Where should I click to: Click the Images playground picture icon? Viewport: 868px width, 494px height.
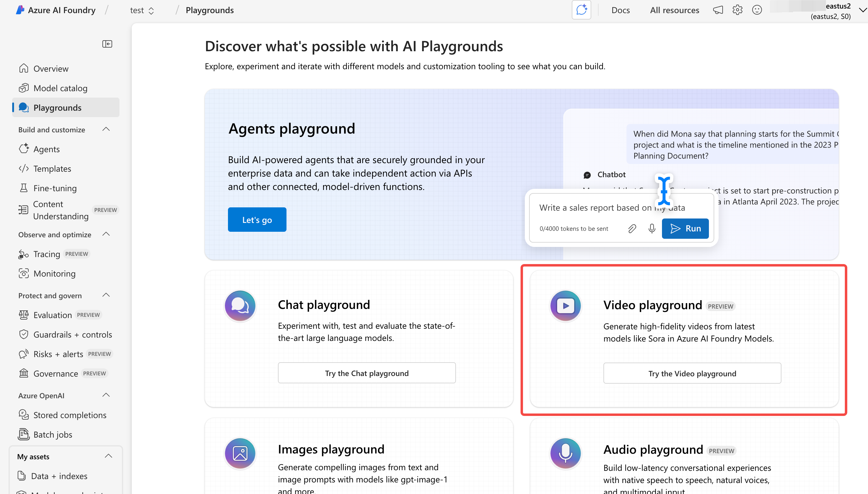tap(240, 453)
